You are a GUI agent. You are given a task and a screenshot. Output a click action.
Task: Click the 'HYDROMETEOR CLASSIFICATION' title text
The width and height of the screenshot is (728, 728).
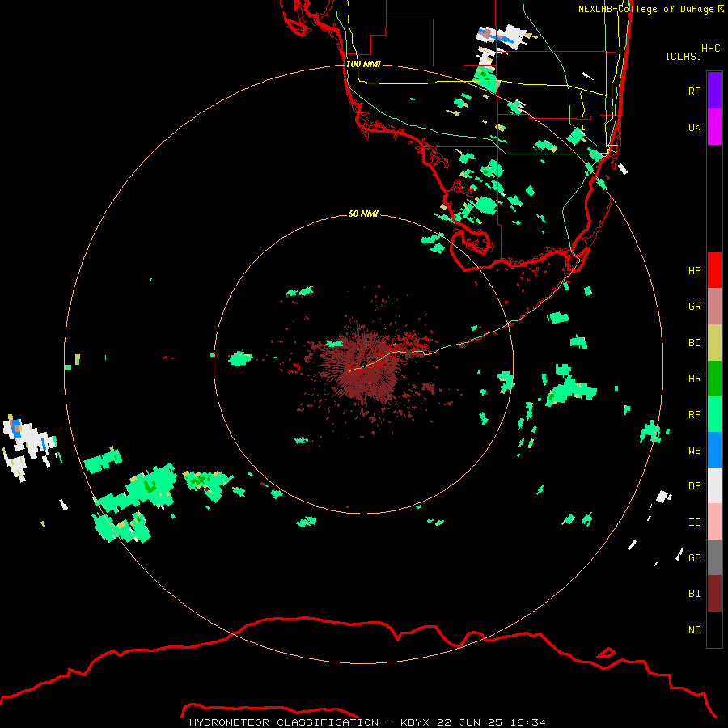tap(284, 722)
